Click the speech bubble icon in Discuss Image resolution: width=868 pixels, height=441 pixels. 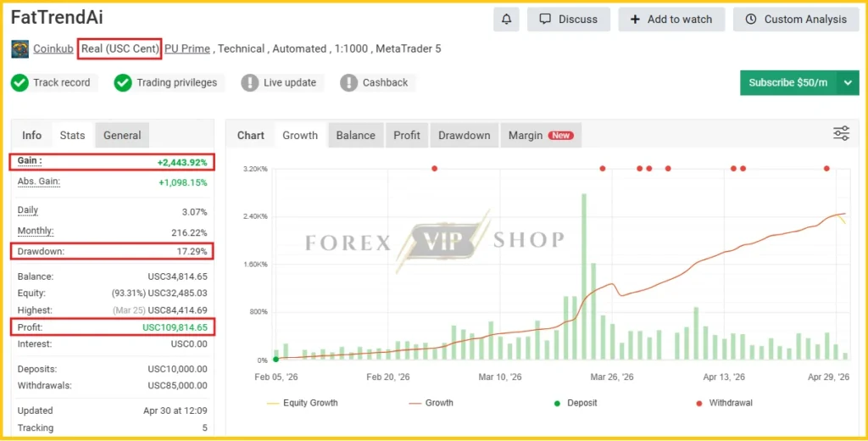(545, 20)
